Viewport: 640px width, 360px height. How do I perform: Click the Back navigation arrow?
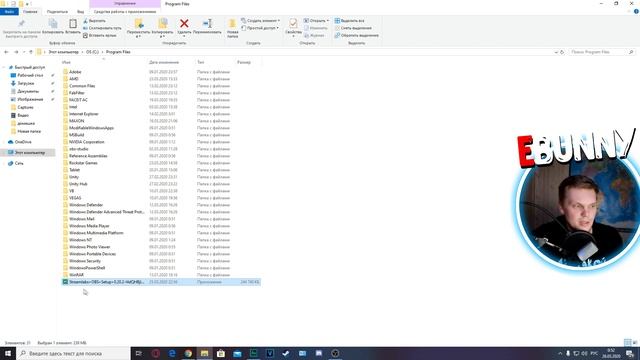[x=6, y=52]
